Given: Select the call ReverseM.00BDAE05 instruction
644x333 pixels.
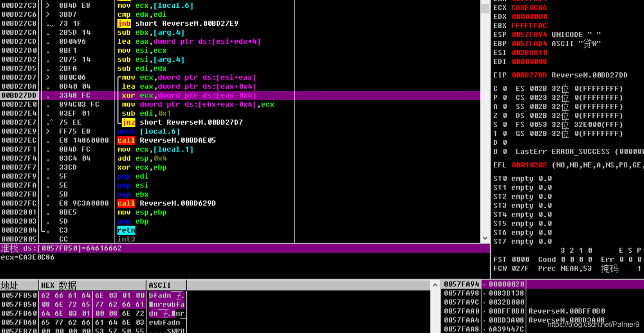Looking at the screenshot, I should coord(166,140).
